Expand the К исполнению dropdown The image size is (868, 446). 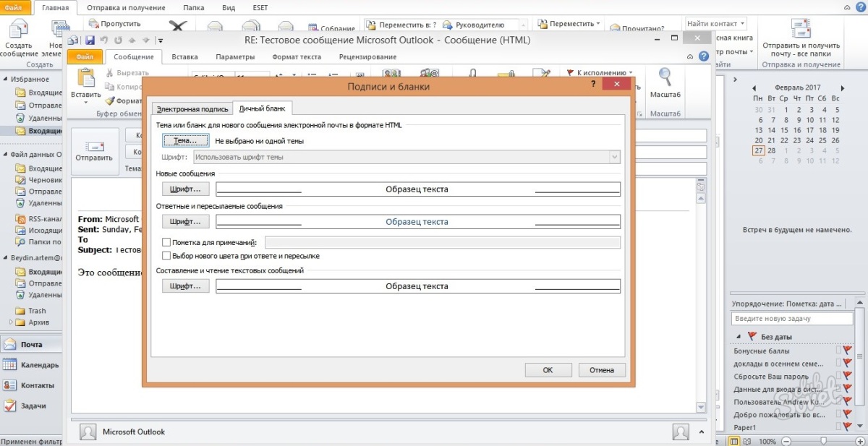[x=631, y=72]
